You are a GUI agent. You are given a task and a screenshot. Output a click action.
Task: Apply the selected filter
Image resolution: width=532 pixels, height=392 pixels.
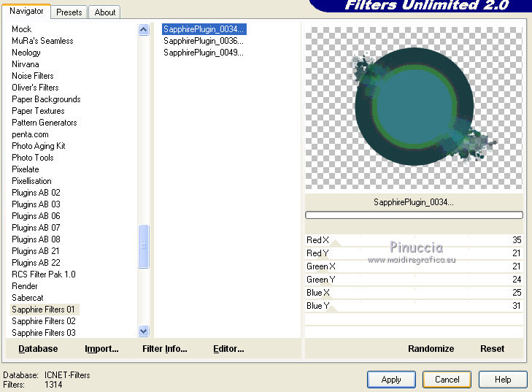point(391,380)
